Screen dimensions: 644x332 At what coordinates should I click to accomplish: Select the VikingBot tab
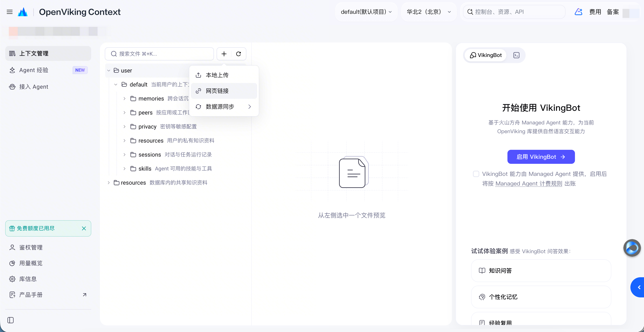click(x=486, y=55)
